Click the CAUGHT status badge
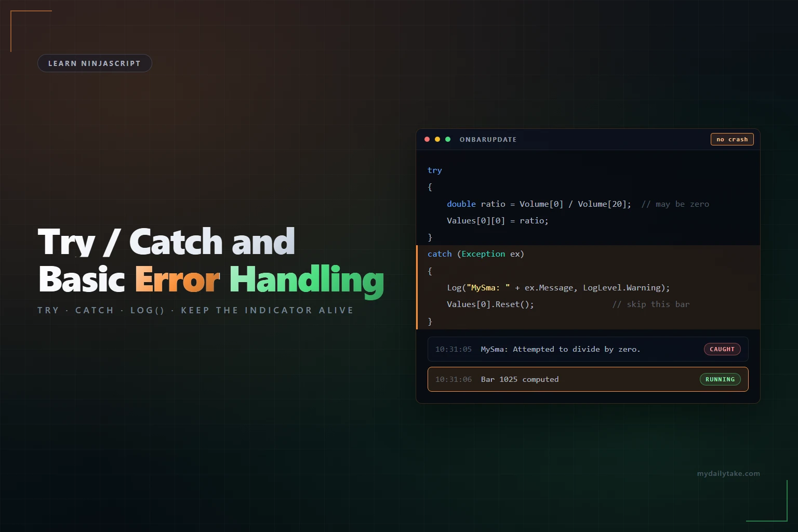The image size is (798, 532). click(722, 349)
